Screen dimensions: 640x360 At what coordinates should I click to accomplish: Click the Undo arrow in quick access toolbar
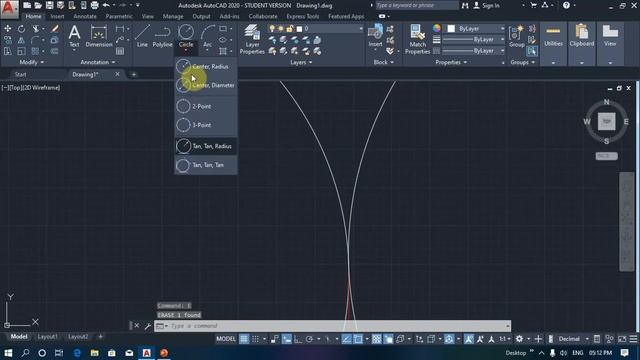click(x=106, y=5)
